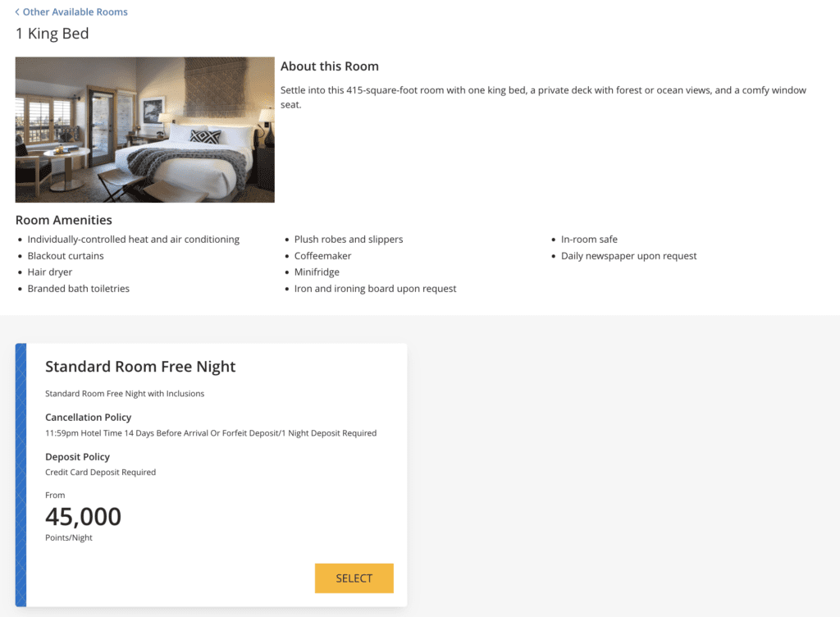Click the 45,000 points rate value
This screenshot has width=840, height=617.
click(82, 516)
